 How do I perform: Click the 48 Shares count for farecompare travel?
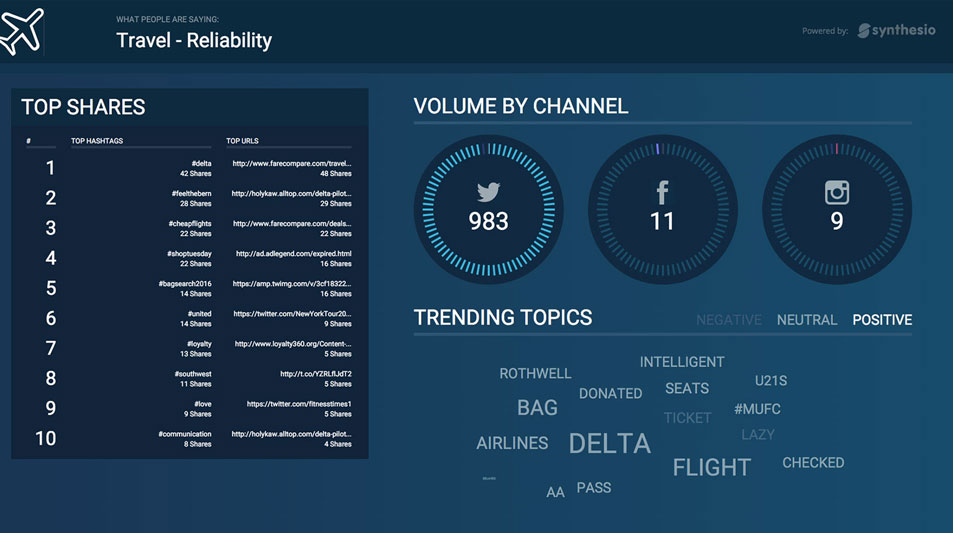(x=336, y=174)
